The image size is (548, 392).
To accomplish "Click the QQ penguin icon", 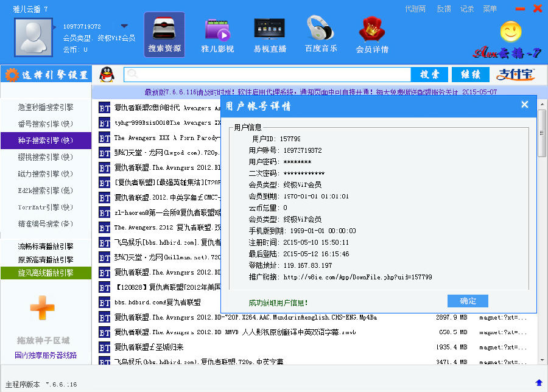I will point(107,74).
